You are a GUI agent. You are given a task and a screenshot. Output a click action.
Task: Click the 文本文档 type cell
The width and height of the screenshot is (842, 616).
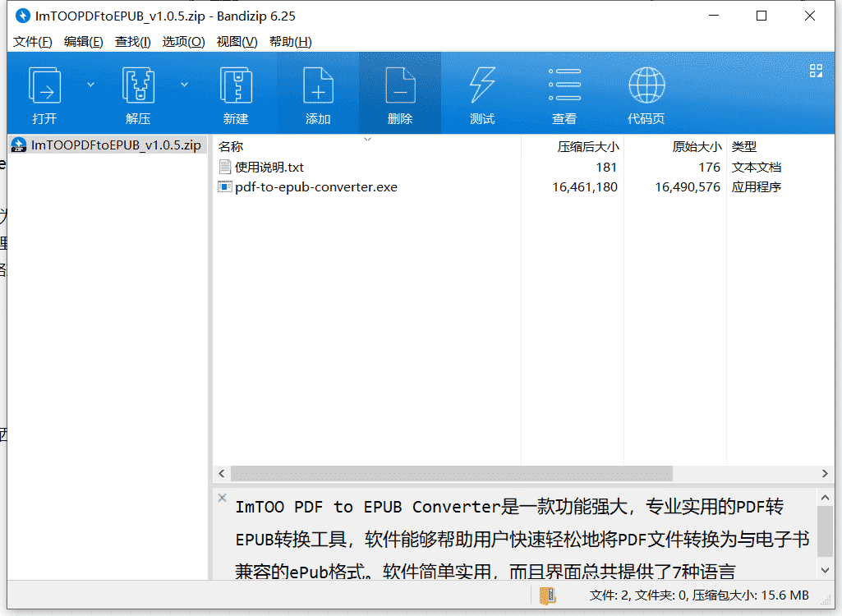pos(756,168)
